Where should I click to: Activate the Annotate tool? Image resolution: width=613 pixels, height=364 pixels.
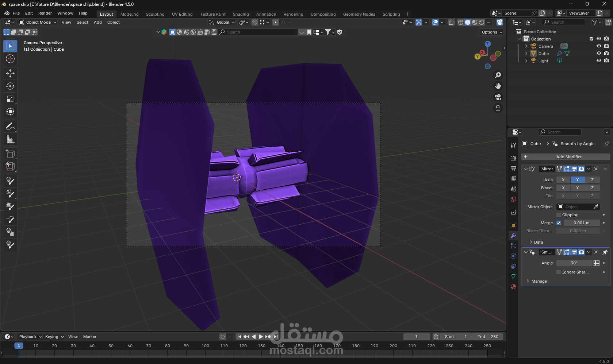[x=10, y=127]
